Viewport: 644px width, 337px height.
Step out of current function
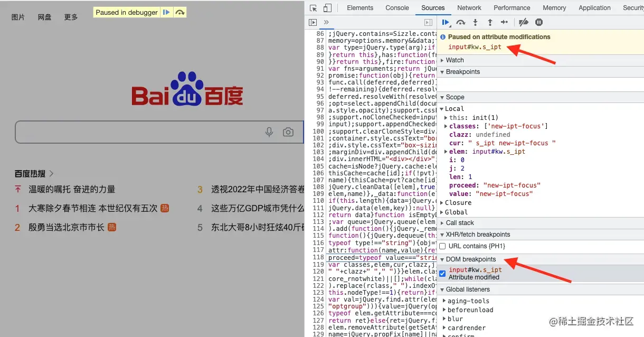tap(490, 22)
